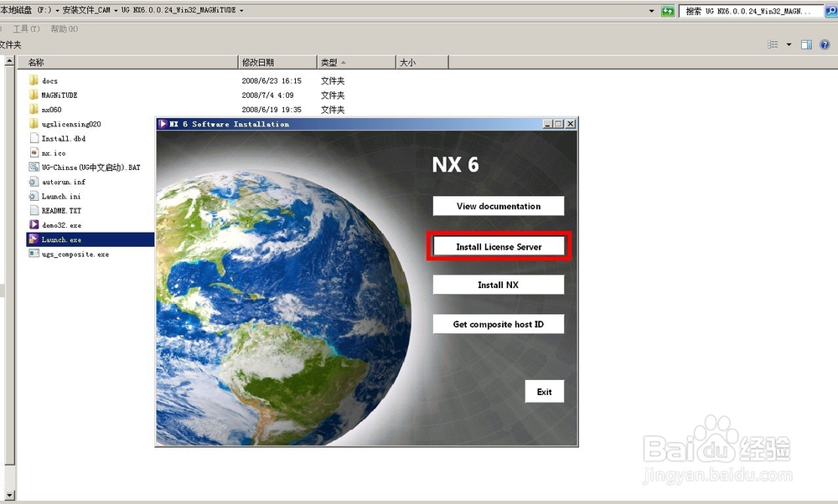Click the docs date 2008/6/23 16:15

(x=272, y=80)
